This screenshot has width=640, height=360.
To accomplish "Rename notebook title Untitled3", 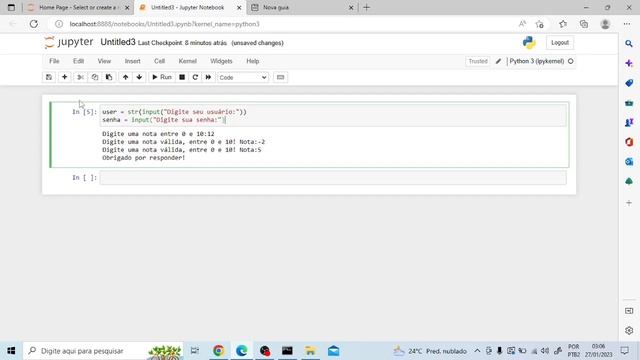I will point(118,42).
